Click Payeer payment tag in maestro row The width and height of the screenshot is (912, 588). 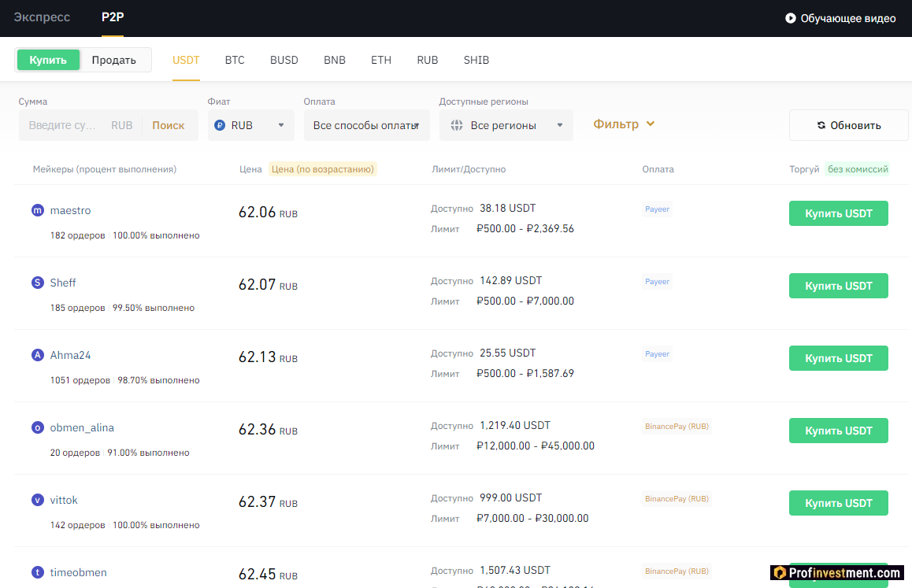658,209
